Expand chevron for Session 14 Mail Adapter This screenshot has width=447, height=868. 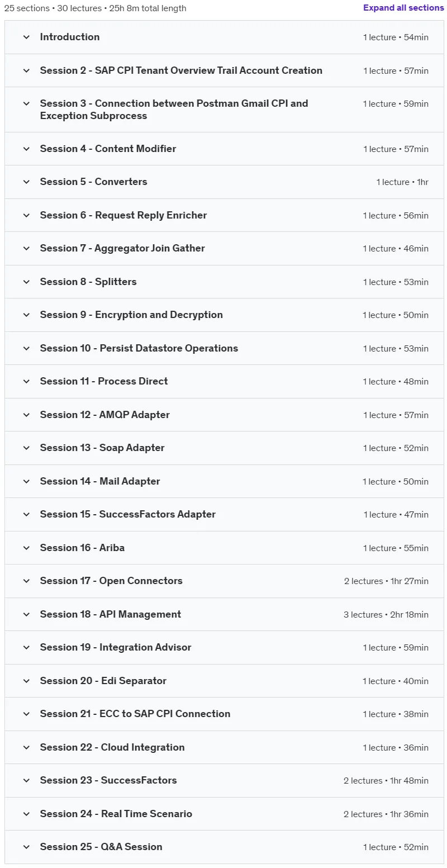26,482
